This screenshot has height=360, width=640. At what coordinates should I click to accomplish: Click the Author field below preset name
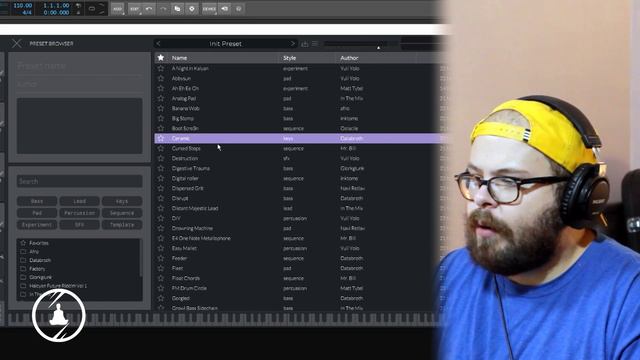80,84
